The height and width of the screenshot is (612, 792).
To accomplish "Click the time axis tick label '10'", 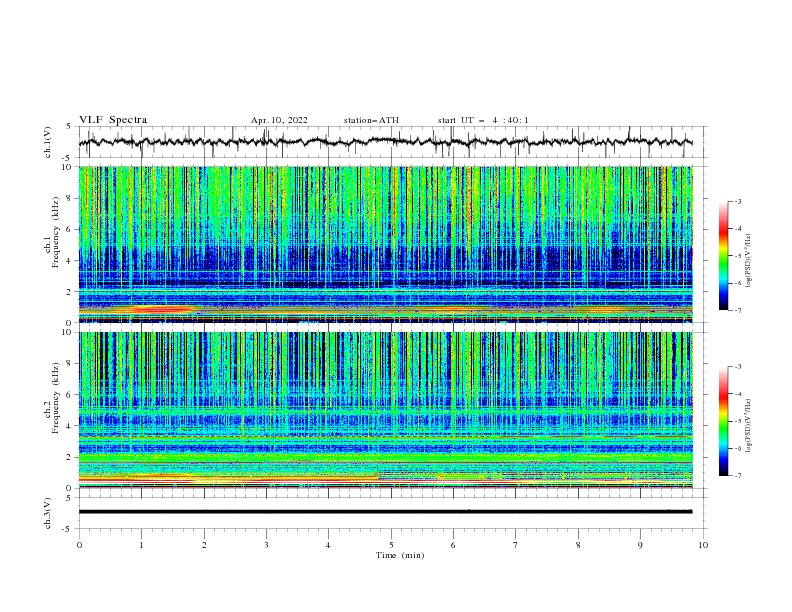I will point(703,545).
